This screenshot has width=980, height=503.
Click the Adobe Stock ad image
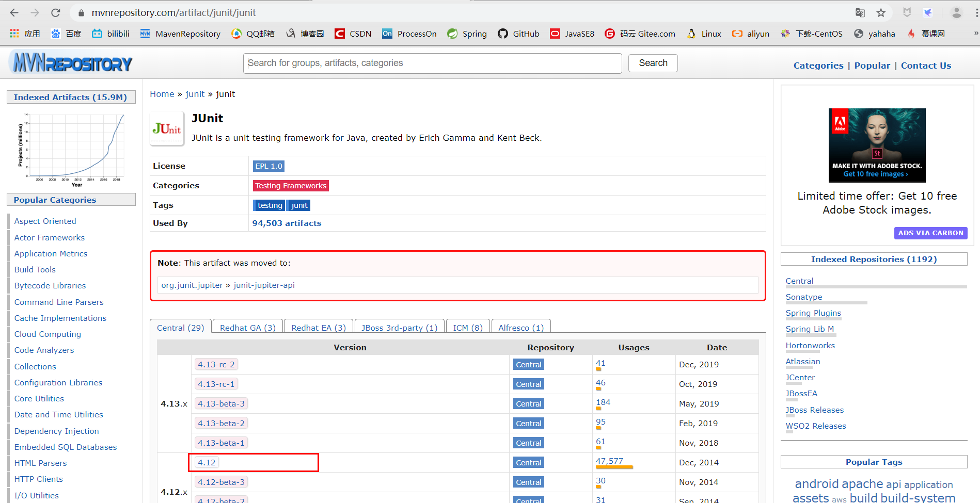[x=877, y=145]
